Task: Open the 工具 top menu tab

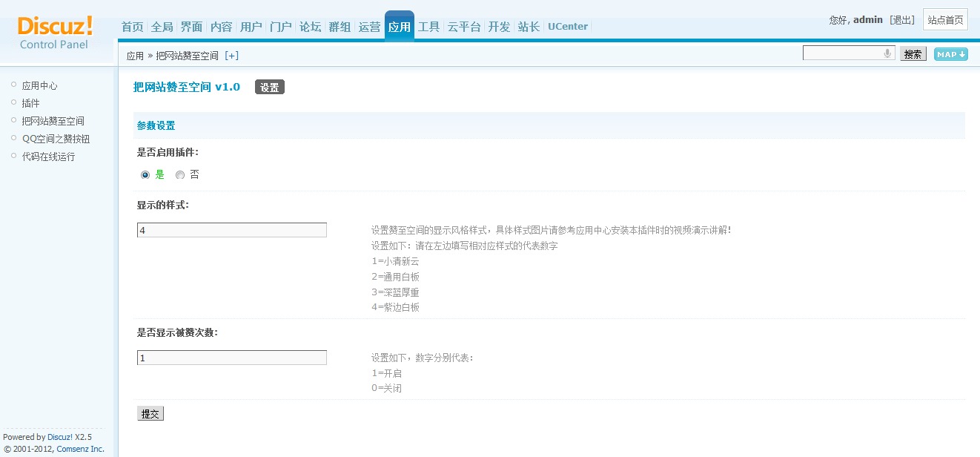Action: pyautogui.click(x=428, y=27)
